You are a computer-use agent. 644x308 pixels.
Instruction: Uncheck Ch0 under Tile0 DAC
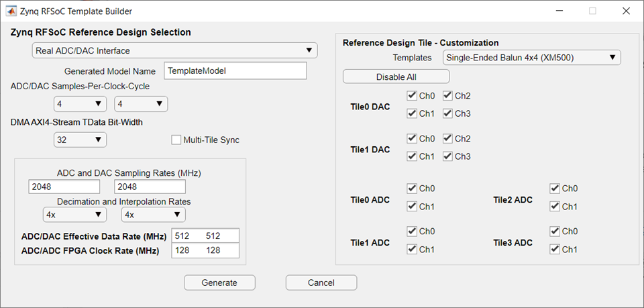(412, 96)
